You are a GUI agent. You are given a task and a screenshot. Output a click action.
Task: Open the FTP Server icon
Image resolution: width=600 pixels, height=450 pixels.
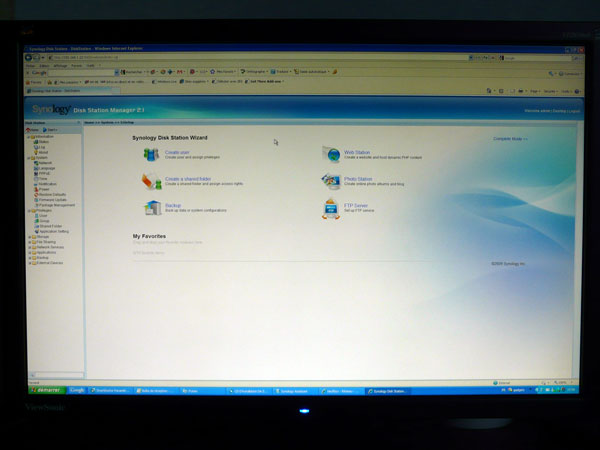tap(331, 209)
